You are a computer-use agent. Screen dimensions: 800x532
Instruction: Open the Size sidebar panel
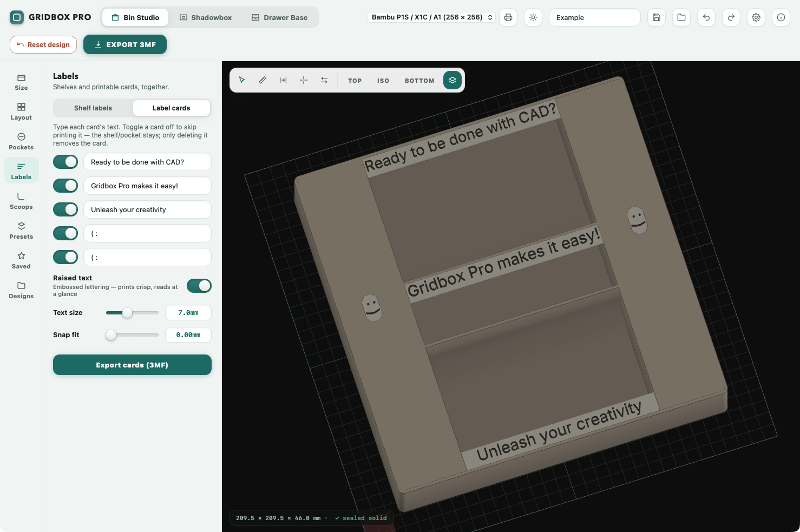point(22,82)
